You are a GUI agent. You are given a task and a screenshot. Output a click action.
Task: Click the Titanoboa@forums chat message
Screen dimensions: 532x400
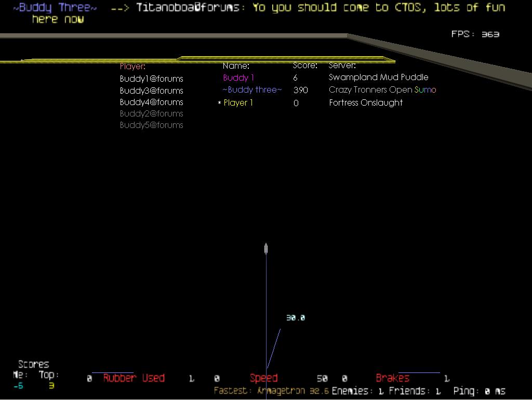[320, 8]
